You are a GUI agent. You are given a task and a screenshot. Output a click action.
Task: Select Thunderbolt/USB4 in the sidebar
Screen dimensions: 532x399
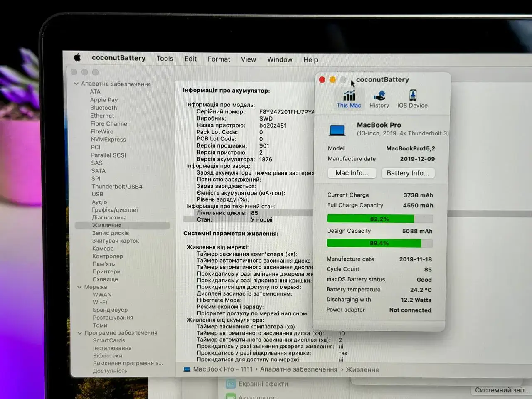click(117, 186)
